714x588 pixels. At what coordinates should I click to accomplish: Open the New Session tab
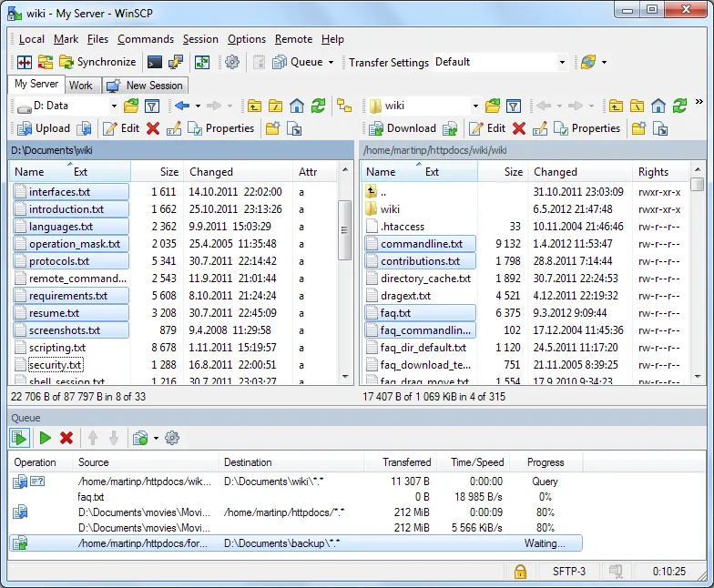click(144, 86)
